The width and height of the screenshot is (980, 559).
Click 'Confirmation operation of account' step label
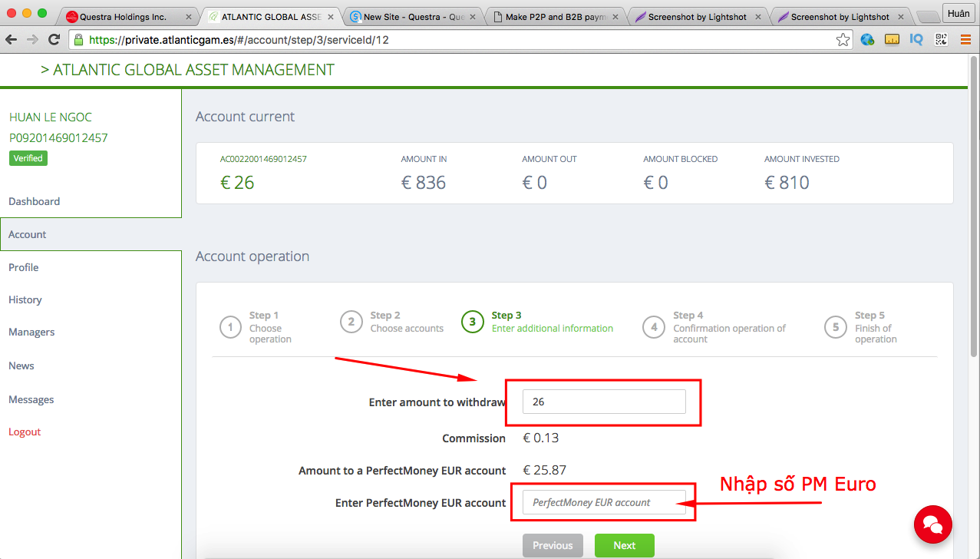(730, 333)
